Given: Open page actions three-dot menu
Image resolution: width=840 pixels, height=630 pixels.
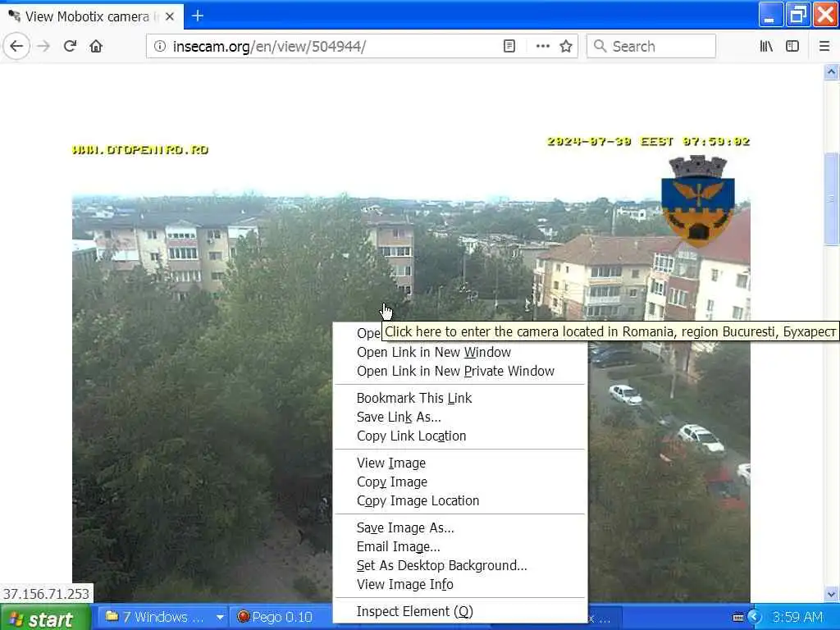Looking at the screenshot, I should point(543,46).
